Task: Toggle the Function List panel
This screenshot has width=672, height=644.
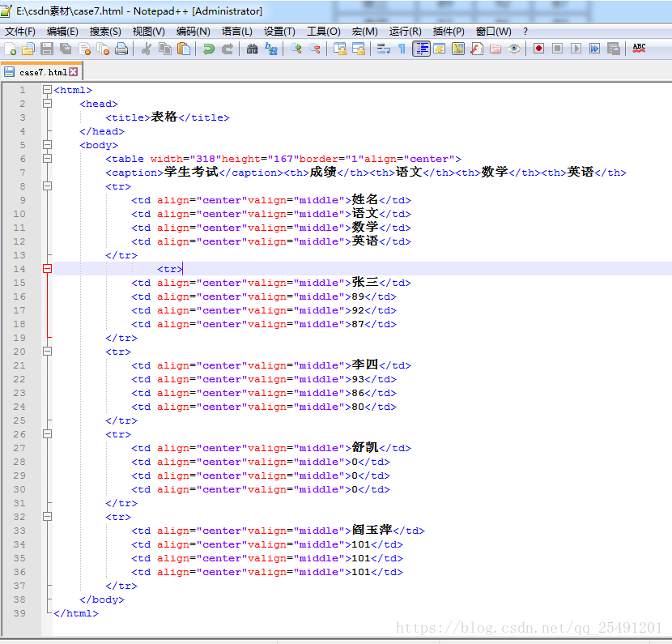Action: click(477, 49)
